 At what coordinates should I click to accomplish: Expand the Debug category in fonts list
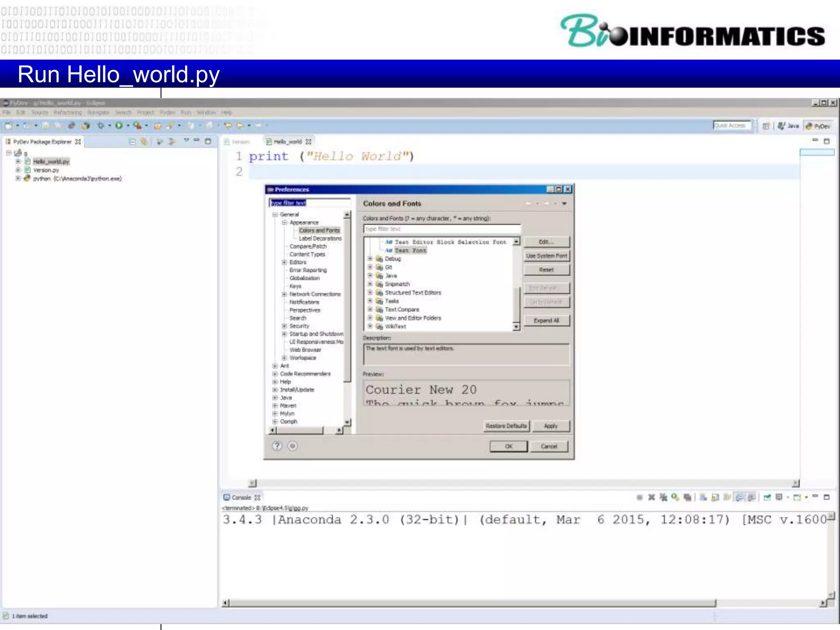coord(370,258)
